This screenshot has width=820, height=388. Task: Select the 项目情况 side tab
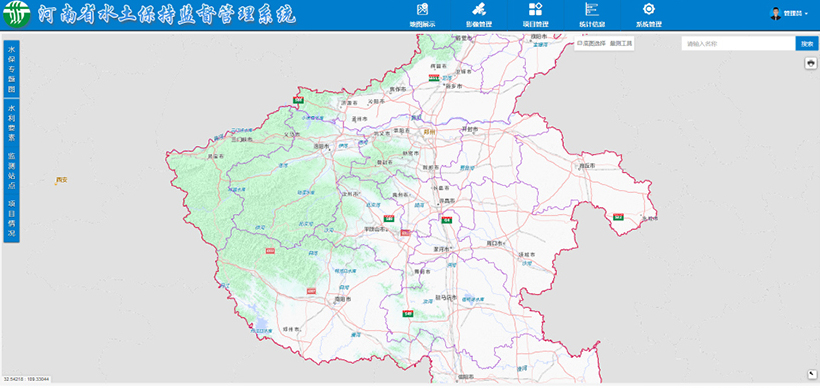point(12,219)
